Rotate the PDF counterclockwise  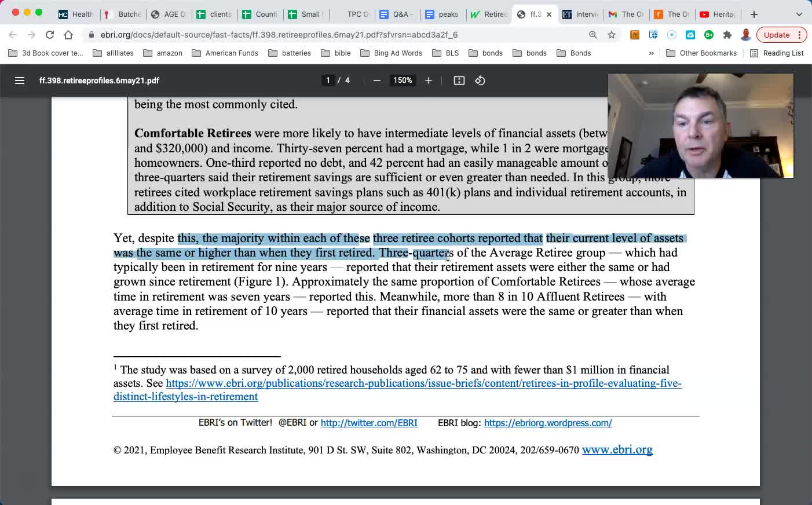(480, 80)
